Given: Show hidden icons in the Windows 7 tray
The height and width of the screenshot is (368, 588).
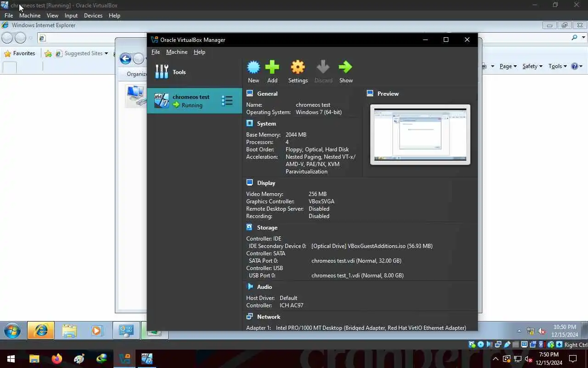Looking at the screenshot, I should click(x=519, y=331).
